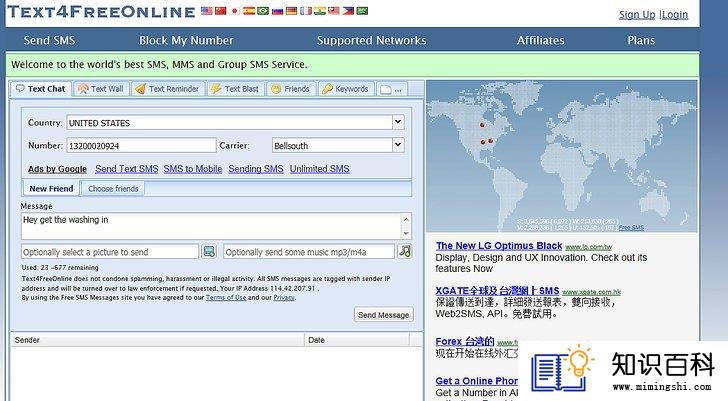
Task: Open the Keywords tab
Action: pos(346,89)
